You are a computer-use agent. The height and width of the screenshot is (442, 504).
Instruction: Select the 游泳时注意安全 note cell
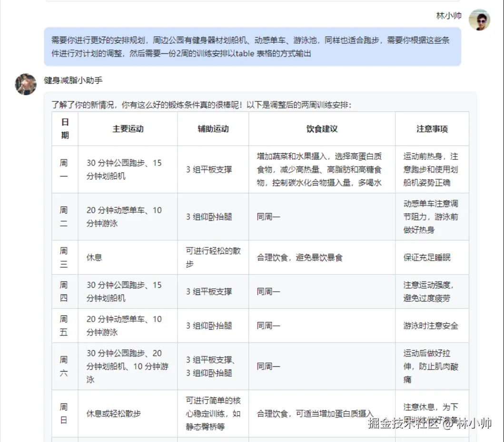coord(432,325)
